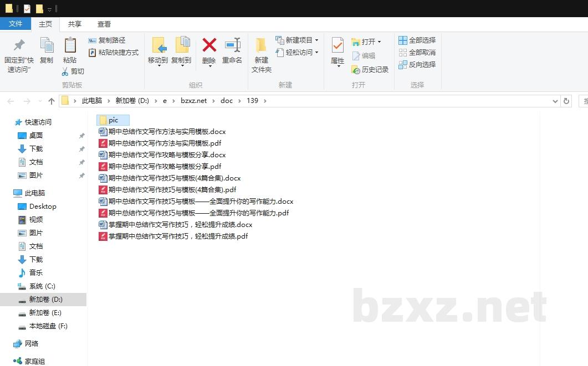
Task: Expand the address bar history dropdown
Action: (x=555, y=101)
